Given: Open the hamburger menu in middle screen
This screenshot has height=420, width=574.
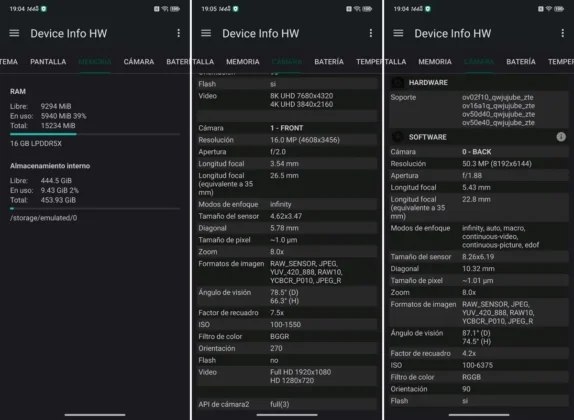Looking at the screenshot, I should click(x=206, y=33).
